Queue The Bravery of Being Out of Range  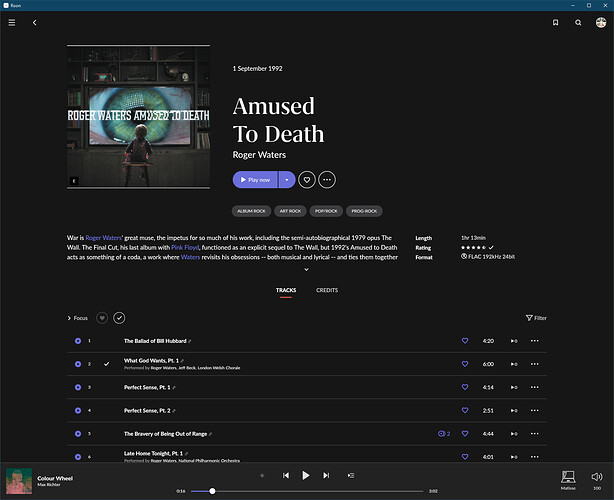pyautogui.click(x=514, y=434)
